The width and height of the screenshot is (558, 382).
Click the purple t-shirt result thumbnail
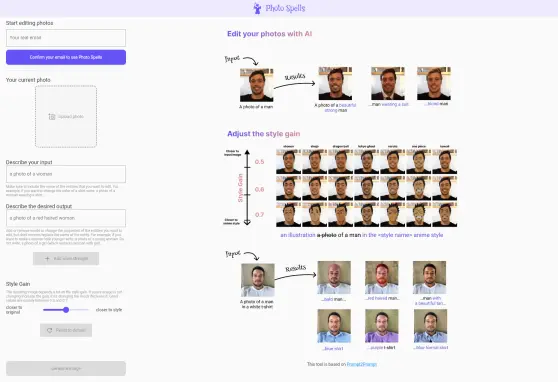381,326
